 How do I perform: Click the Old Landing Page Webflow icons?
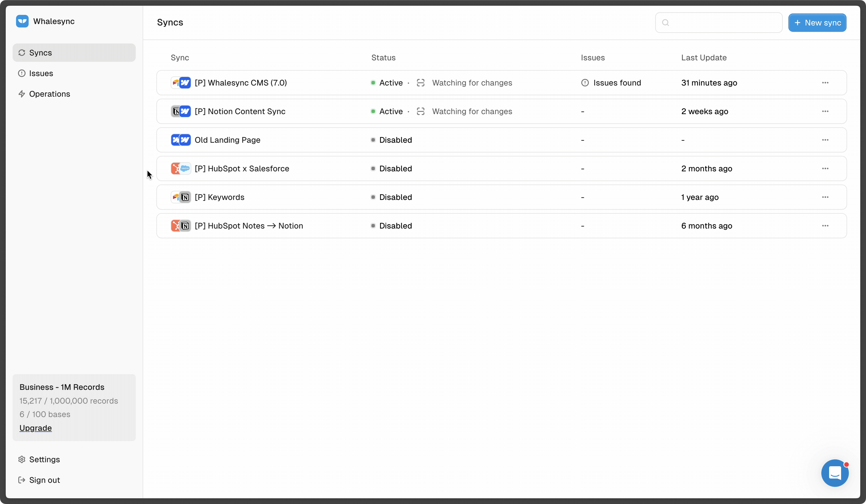coord(181,140)
